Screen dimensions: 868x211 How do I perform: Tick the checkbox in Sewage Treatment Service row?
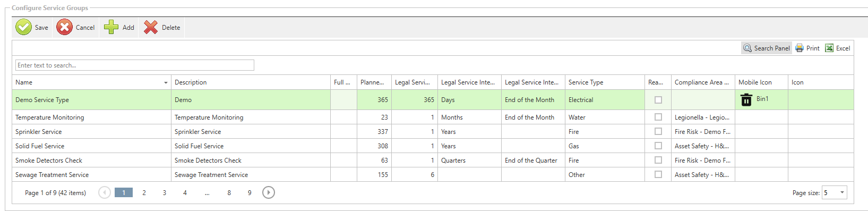[x=658, y=174]
